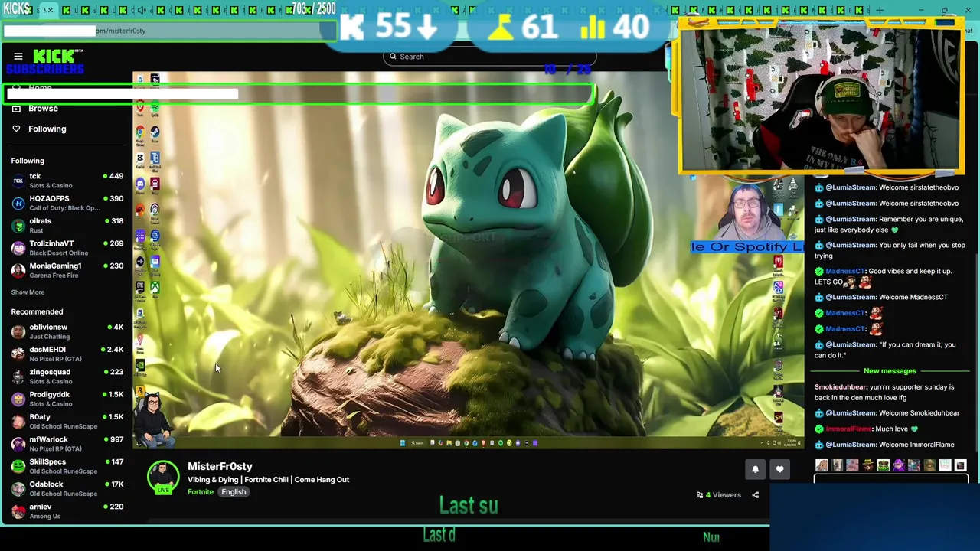980x551 pixels.
Task: Click oblivionsw avatar icon
Action: point(18,331)
